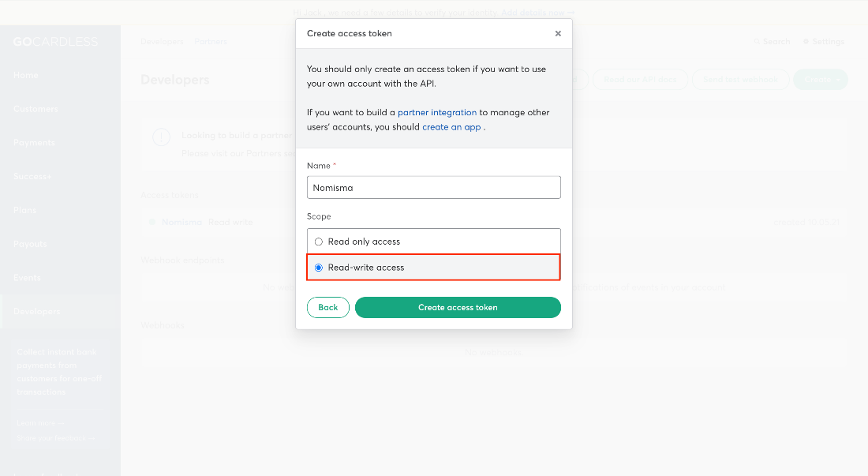
Task: Open the partner integration link
Action: pos(437,112)
